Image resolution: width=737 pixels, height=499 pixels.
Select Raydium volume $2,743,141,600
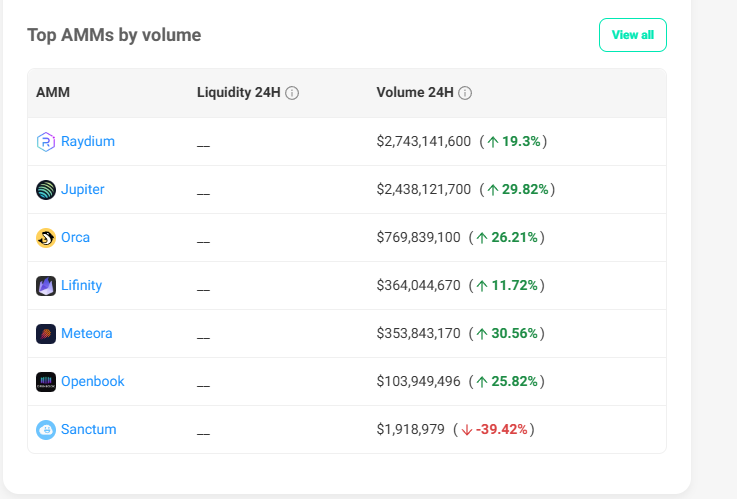(423, 141)
